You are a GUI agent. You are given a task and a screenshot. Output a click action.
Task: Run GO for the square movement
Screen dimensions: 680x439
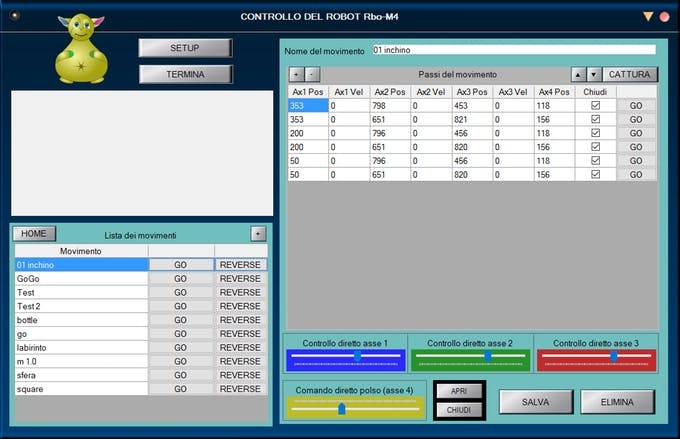pyautogui.click(x=181, y=389)
